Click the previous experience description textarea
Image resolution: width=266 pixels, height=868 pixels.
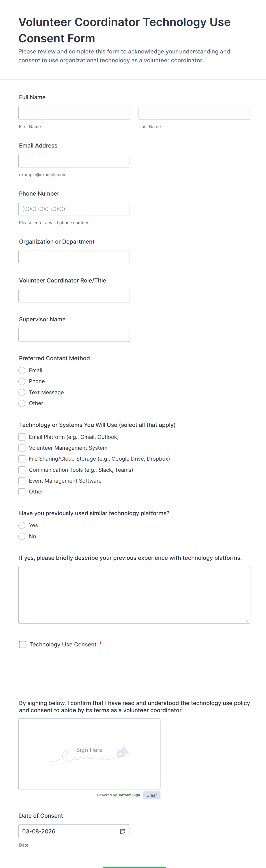[134, 595]
